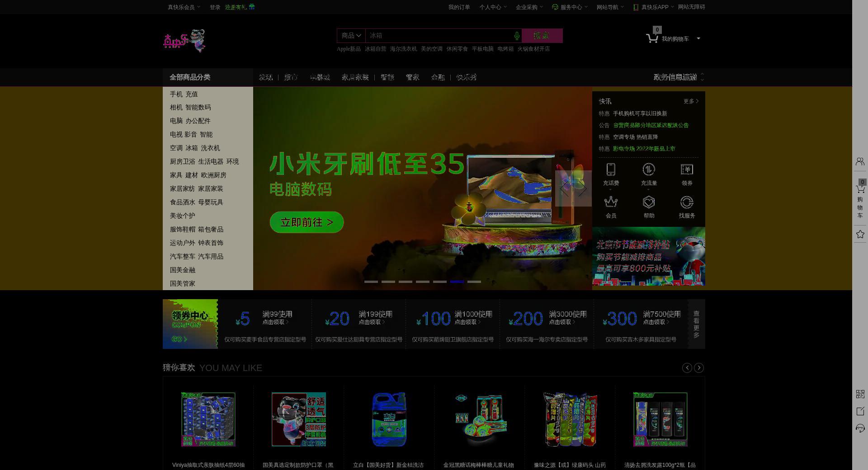This screenshot has height=470, width=868.
Task: Click the 会员 crown icon
Action: [x=611, y=202]
